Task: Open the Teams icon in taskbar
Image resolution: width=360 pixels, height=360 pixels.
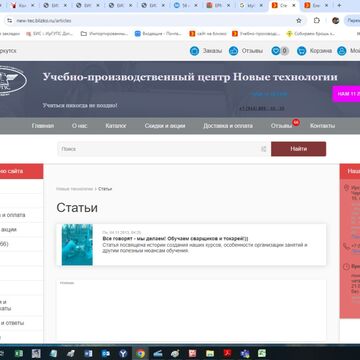Action: [245, 353]
